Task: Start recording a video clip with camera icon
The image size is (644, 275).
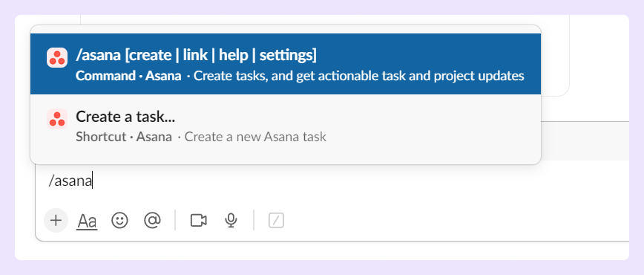Action: pyautogui.click(x=198, y=221)
